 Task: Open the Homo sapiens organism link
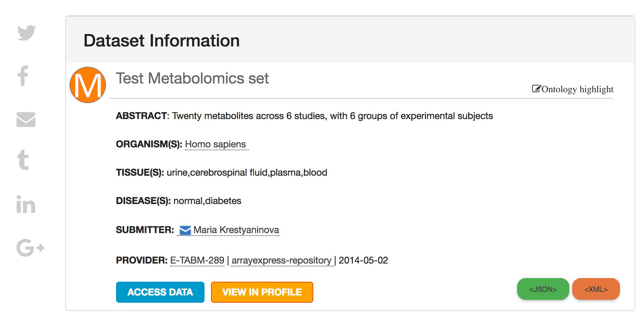[x=216, y=144]
